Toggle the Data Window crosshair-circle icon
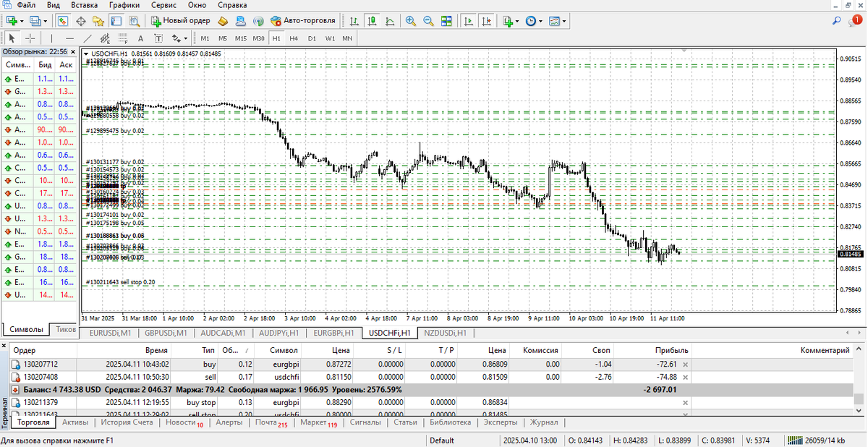The width and height of the screenshot is (868, 447). [x=81, y=21]
